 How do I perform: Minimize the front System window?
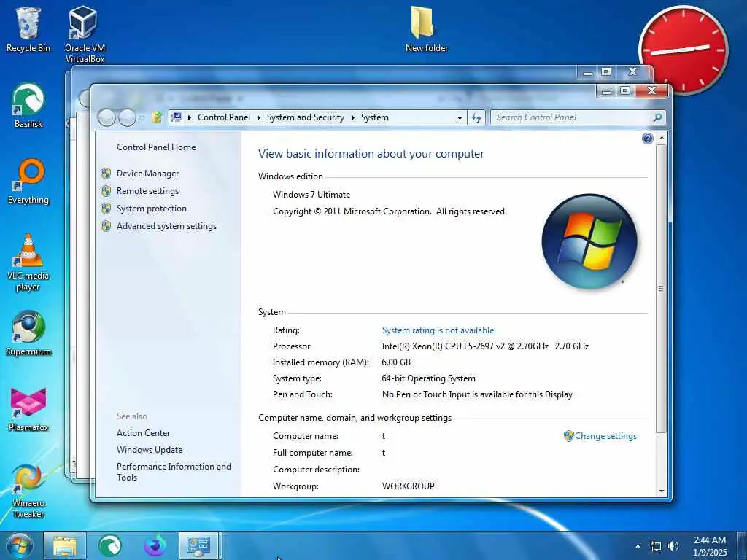click(x=607, y=90)
